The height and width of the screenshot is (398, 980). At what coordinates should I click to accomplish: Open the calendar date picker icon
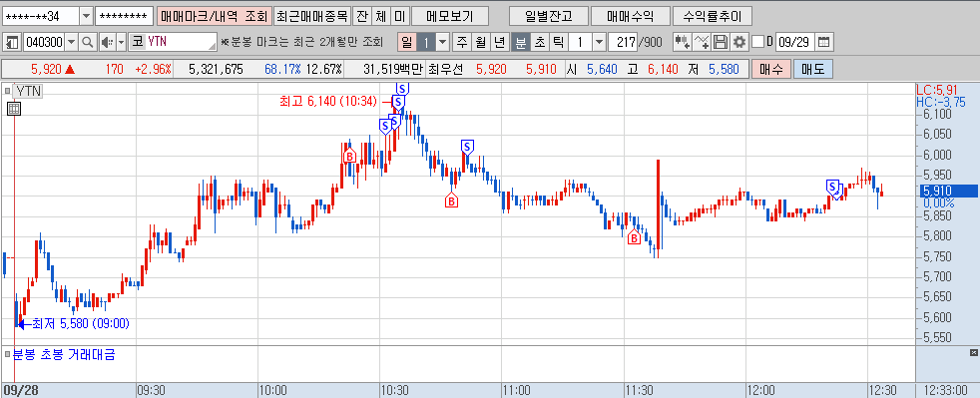(823, 43)
